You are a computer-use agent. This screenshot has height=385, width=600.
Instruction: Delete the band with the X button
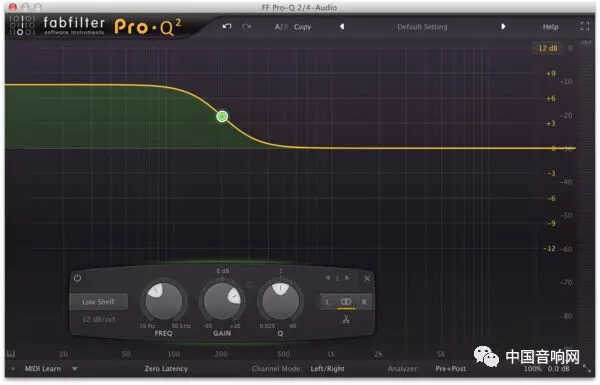[x=367, y=278]
